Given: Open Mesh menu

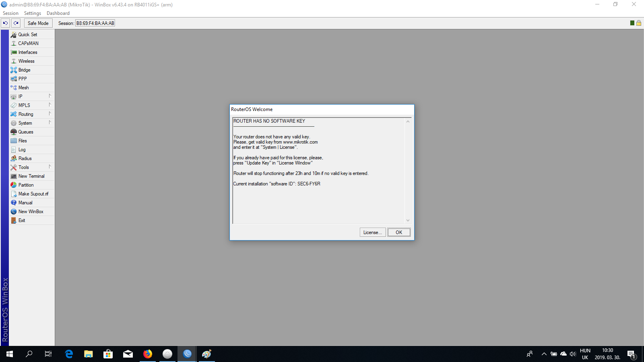Looking at the screenshot, I should 32,88.
